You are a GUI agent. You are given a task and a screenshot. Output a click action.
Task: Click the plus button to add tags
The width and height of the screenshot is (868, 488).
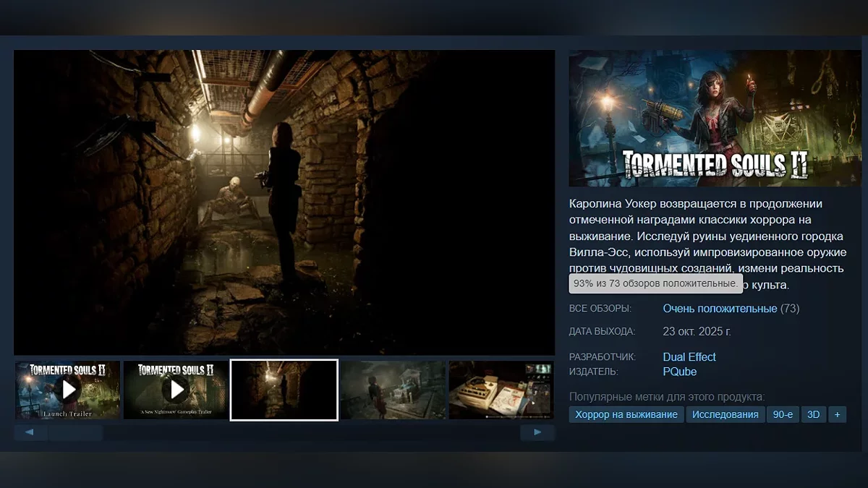837,414
